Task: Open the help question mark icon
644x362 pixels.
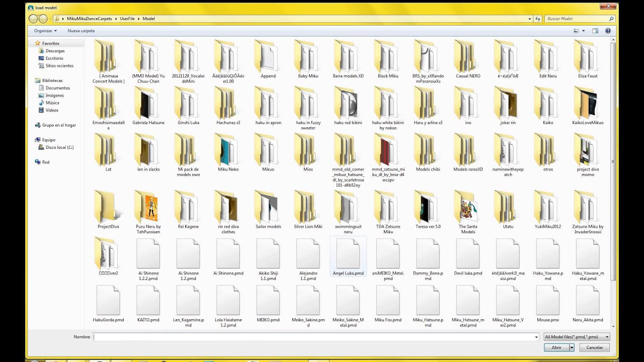Action: (x=608, y=31)
